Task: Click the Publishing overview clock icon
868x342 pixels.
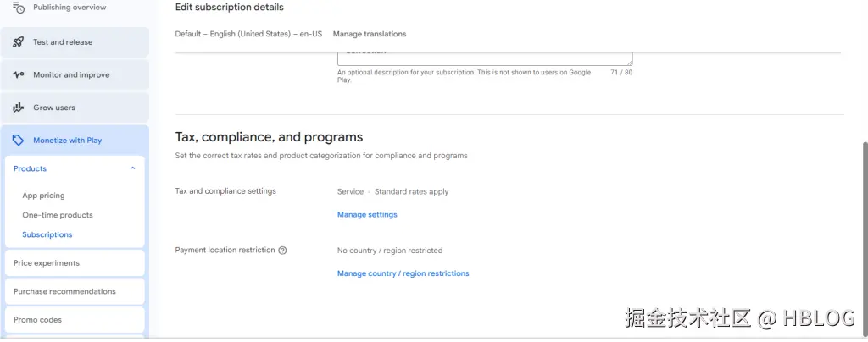Action: 18,8
